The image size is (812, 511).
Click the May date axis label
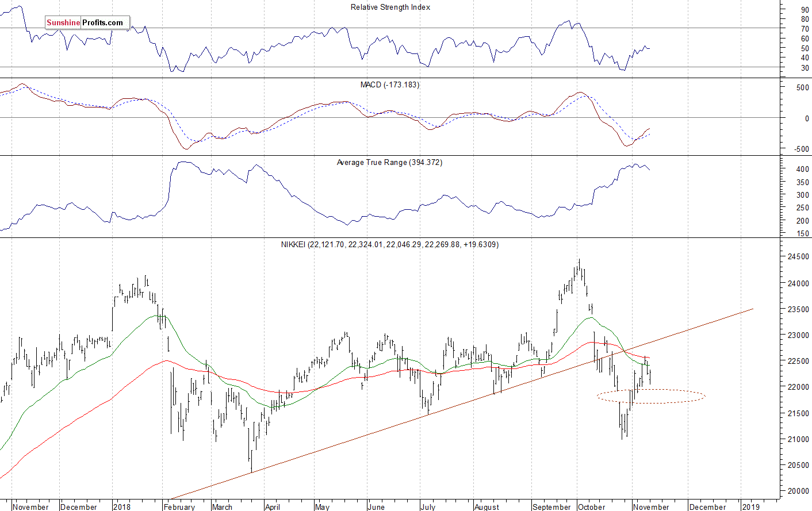pos(322,507)
